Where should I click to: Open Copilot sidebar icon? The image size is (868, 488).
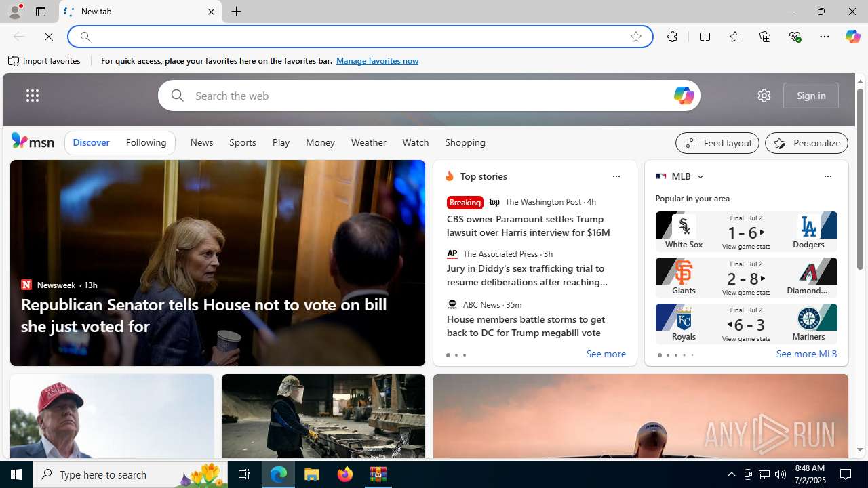pyautogui.click(x=852, y=37)
